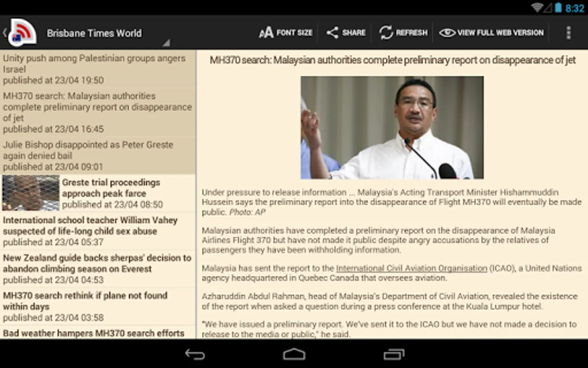Tap Android Recent Apps button
The image size is (588, 368).
click(394, 354)
